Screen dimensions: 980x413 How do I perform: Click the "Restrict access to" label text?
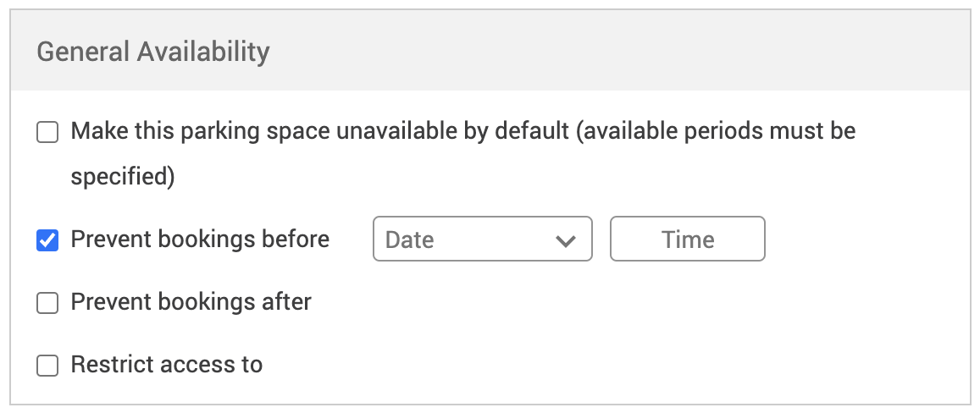click(x=167, y=365)
